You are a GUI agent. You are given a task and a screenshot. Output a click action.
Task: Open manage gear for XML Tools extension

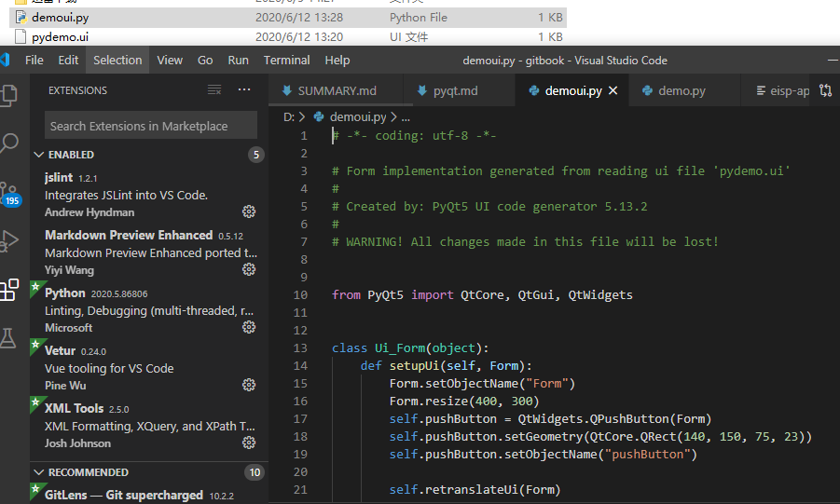click(x=249, y=443)
